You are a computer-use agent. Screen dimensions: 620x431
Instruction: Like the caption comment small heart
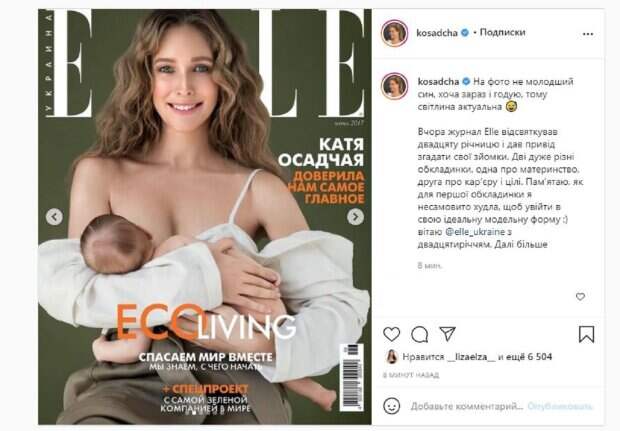click(580, 297)
